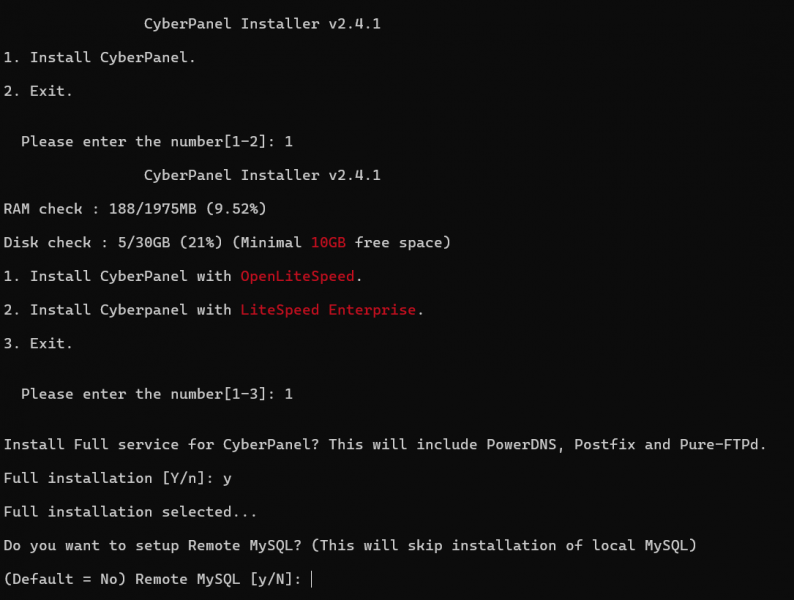Click the '3. Exit.' menu line
The width and height of the screenshot is (794, 600).
point(38,344)
